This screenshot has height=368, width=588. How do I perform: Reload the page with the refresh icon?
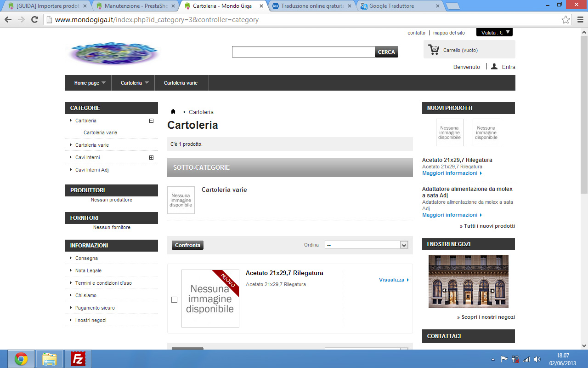pos(34,20)
